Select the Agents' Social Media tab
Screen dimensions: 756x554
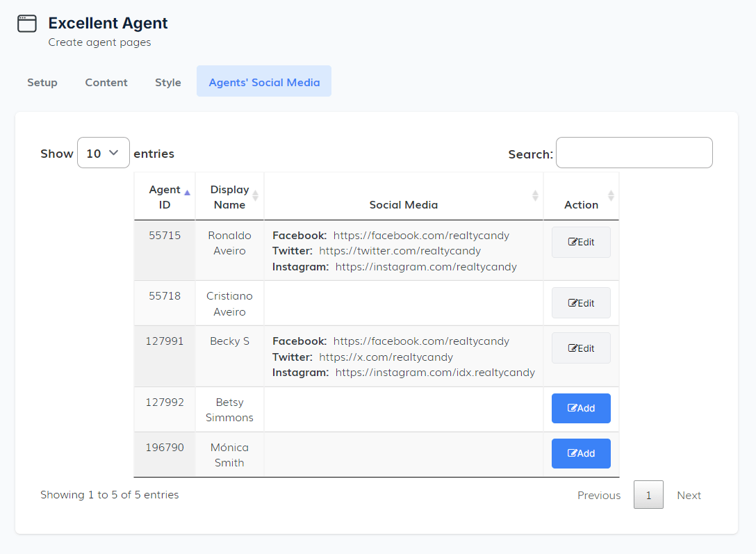pyautogui.click(x=264, y=82)
